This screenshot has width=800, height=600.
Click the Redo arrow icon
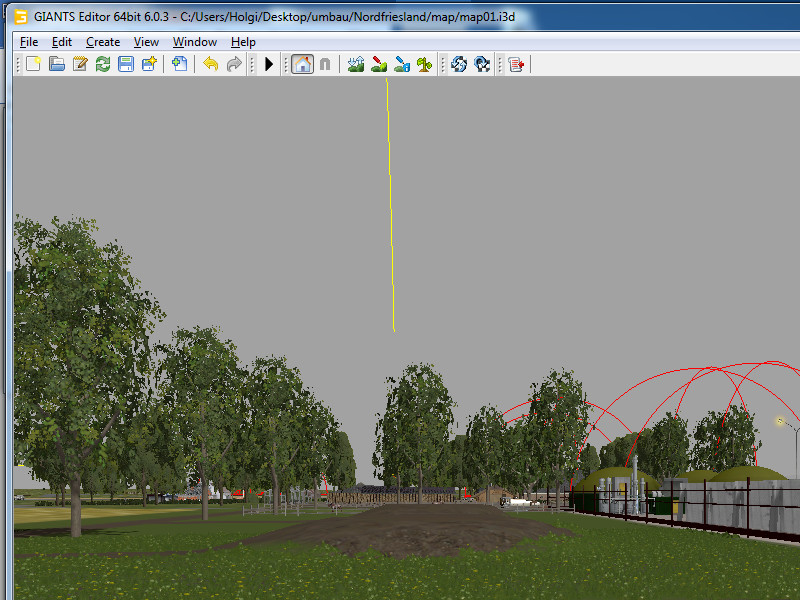[234, 64]
